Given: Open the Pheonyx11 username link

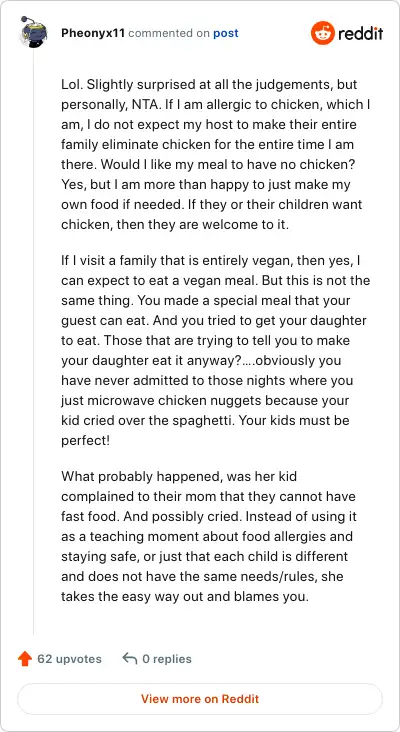Looking at the screenshot, I should [93, 33].
